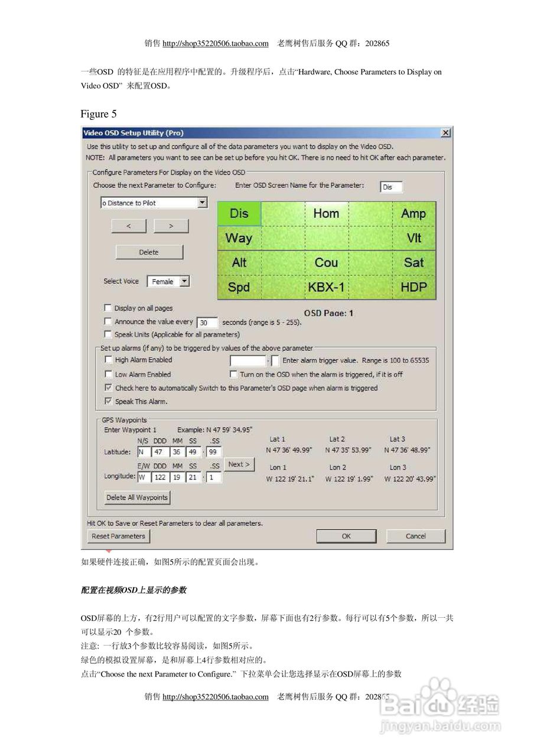Select the Spd cell in OSD preview
The width and height of the screenshot is (534, 756).
pos(239,288)
